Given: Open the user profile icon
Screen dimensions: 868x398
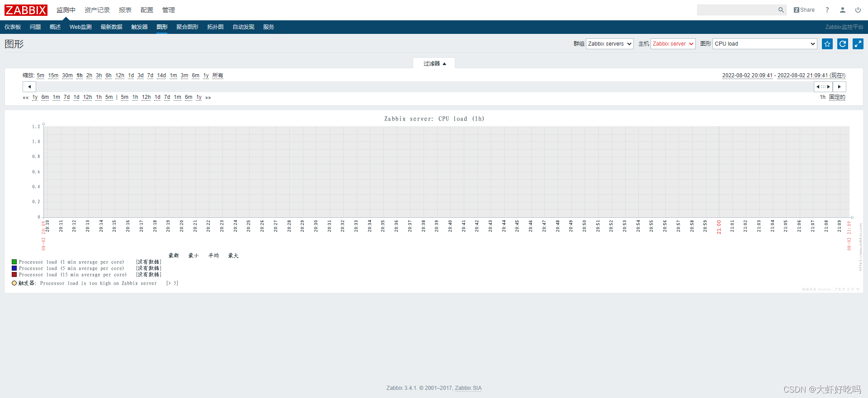Looking at the screenshot, I should coord(843,10).
